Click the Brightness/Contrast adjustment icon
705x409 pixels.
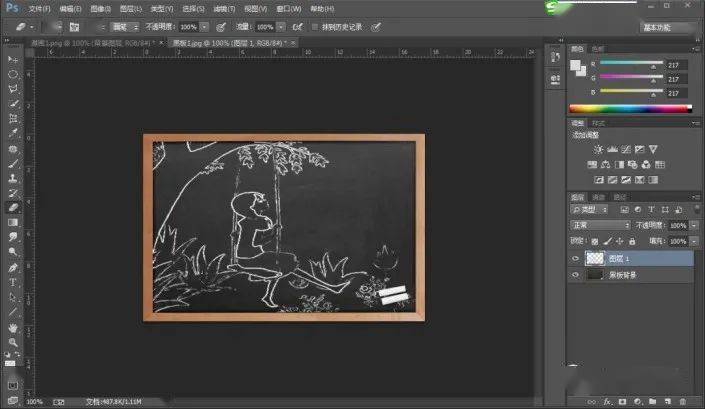pyautogui.click(x=598, y=150)
